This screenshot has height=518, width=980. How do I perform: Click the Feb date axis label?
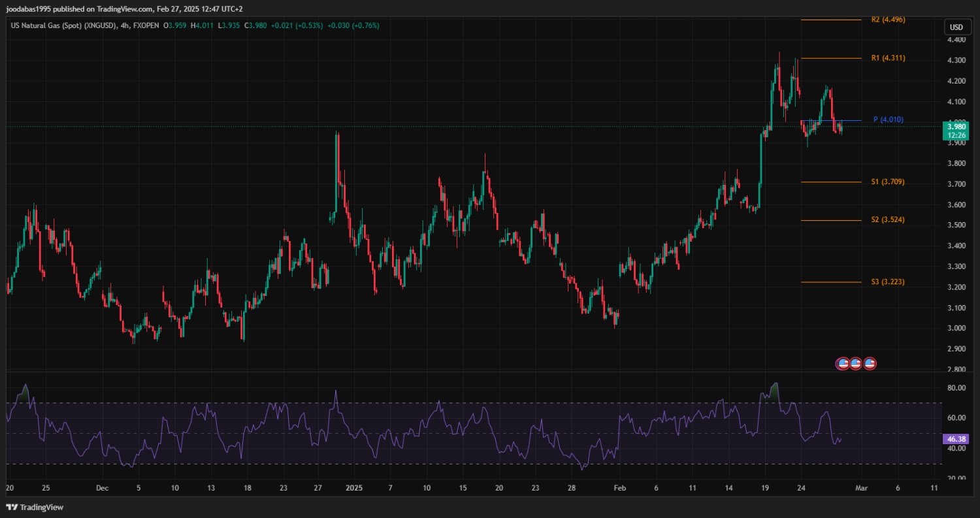(x=621, y=488)
